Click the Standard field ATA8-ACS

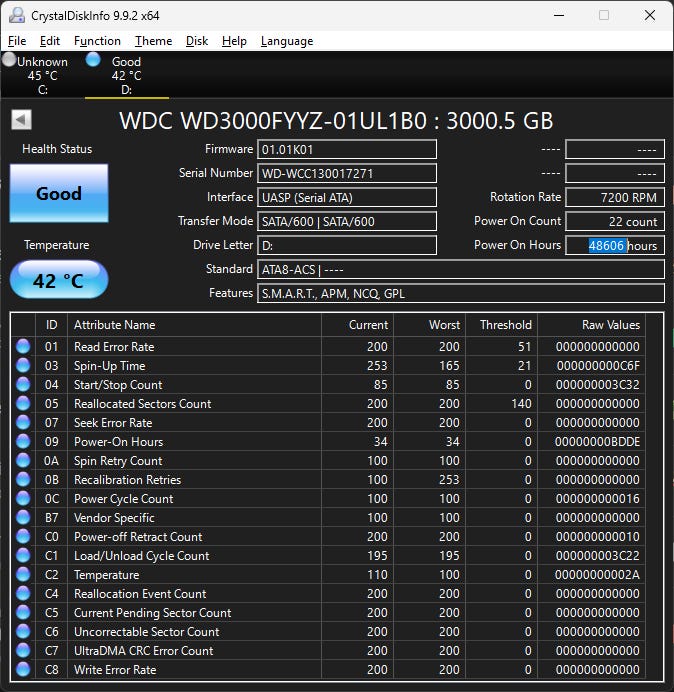[x=461, y=269]
